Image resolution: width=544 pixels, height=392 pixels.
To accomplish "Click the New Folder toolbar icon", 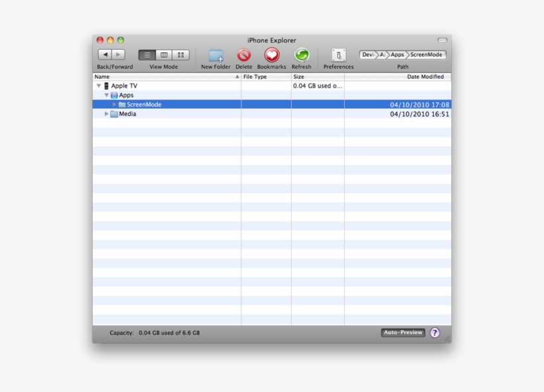I will point(216,56).
